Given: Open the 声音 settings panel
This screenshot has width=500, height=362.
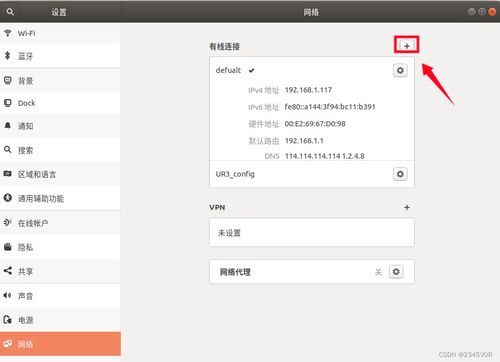Looking at the screenshot, I should [x=60, y=296].
